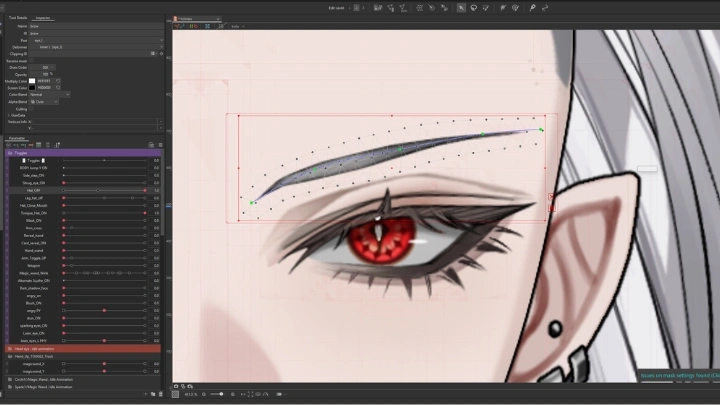Screen dimensions: 720x405
Task: Select the model document tab above canvas
Action: pyautogui.click(x=197, y=19)
